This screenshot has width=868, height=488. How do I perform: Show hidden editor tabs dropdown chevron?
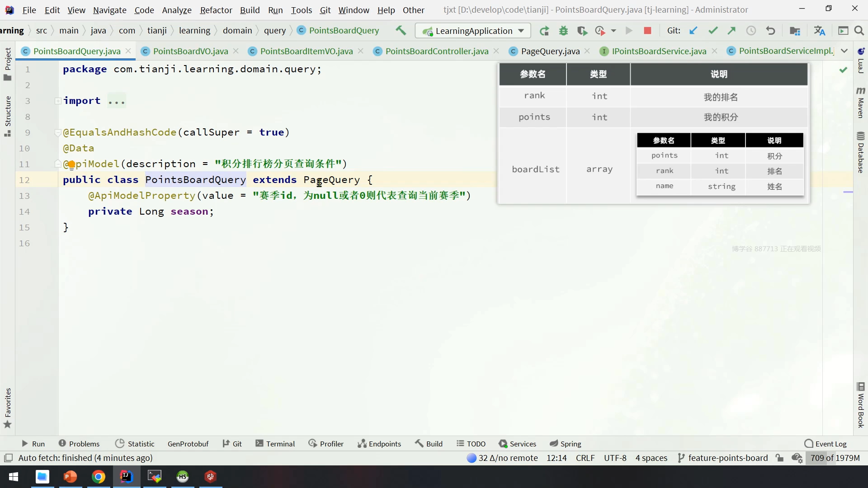844,51
